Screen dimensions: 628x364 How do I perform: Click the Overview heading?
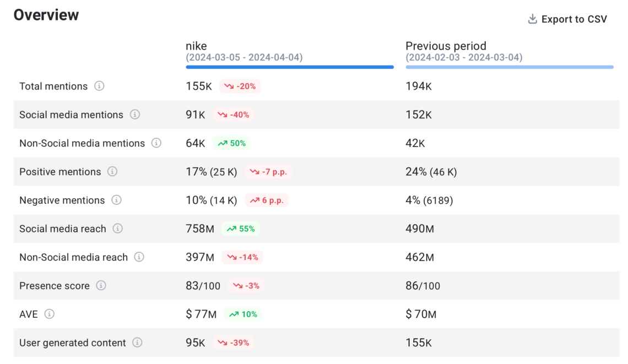click(46, 15)
